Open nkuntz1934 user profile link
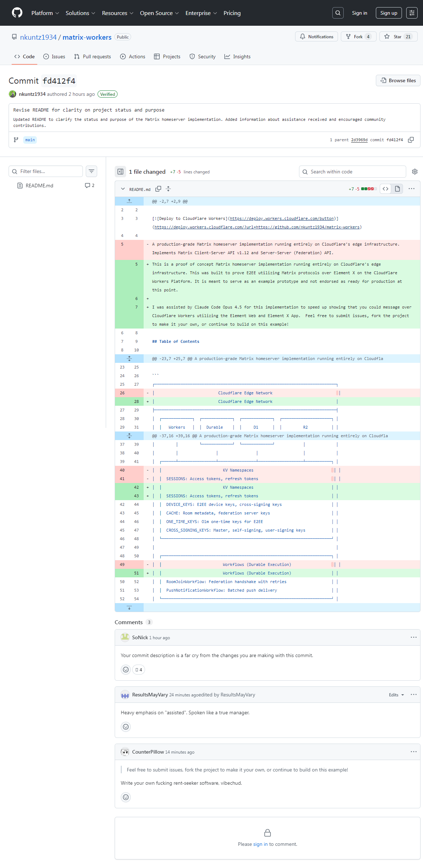This screenshot has width=423, height=868. click(38, 37)
